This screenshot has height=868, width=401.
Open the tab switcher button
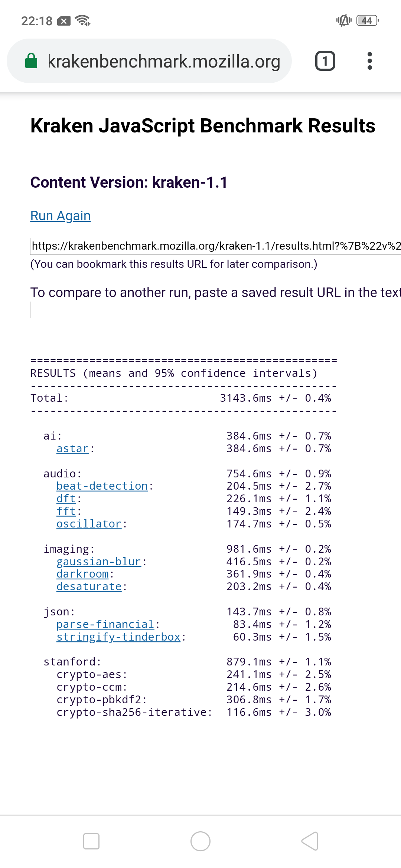click(325, 61)
